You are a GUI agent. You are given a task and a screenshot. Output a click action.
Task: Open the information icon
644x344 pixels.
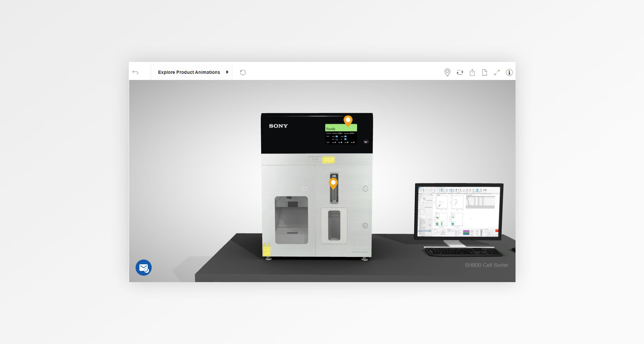point(509,72)
